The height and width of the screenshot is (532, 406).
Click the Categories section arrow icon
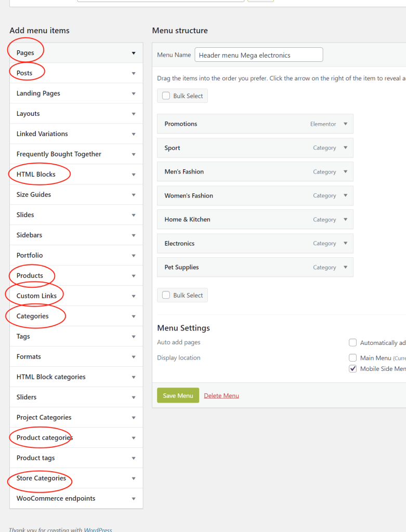pos(134,316)
